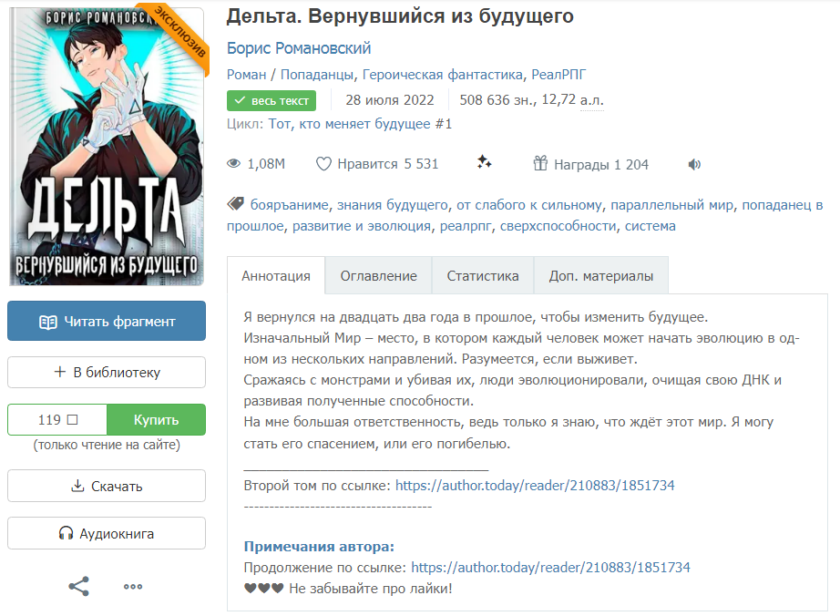The image size is (840, 616).
Task: Select the Доп. материалы tab
Action: (x=601, y=276)
